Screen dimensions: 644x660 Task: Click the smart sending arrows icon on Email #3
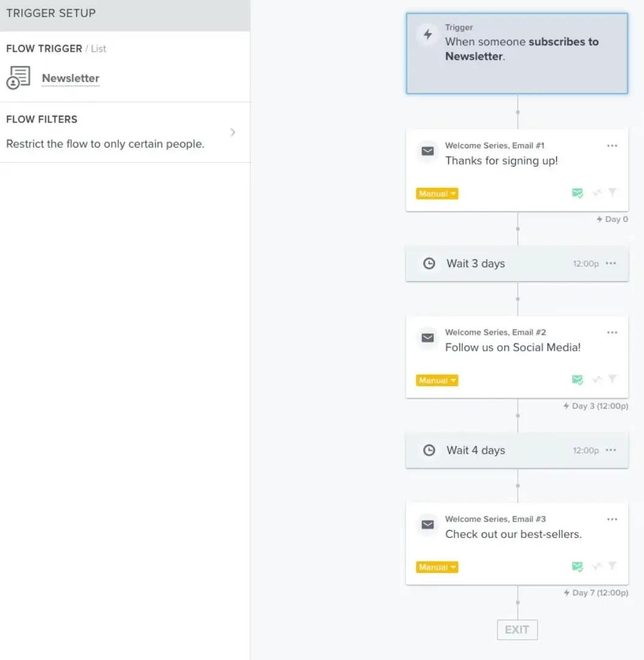coord(596,566)
